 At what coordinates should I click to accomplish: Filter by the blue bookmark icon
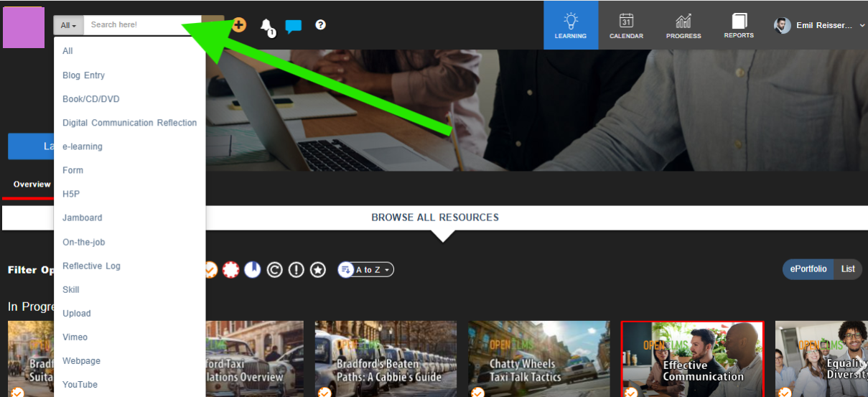[252, 270]
